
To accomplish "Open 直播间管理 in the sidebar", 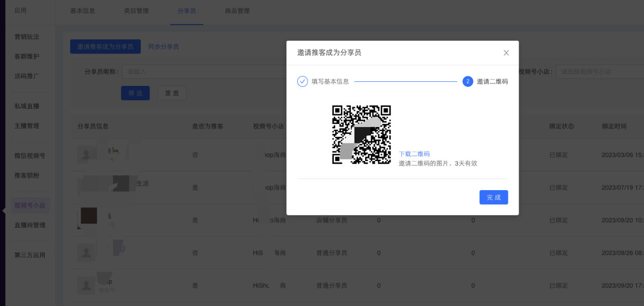I will click(30, 225).
